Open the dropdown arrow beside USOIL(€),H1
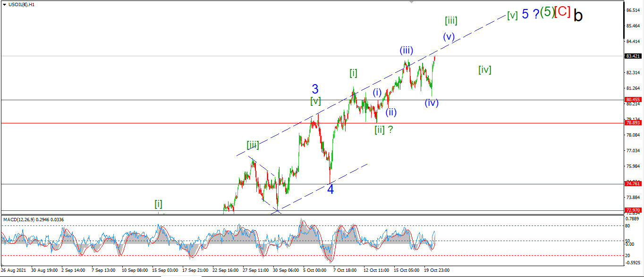 tap(4, 4)
